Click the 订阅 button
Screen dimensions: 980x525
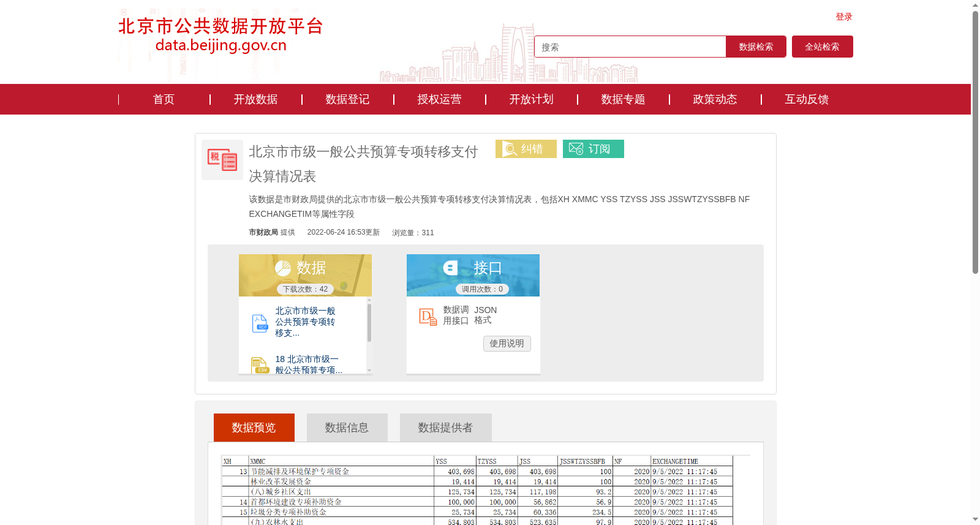tap(594, 149)
